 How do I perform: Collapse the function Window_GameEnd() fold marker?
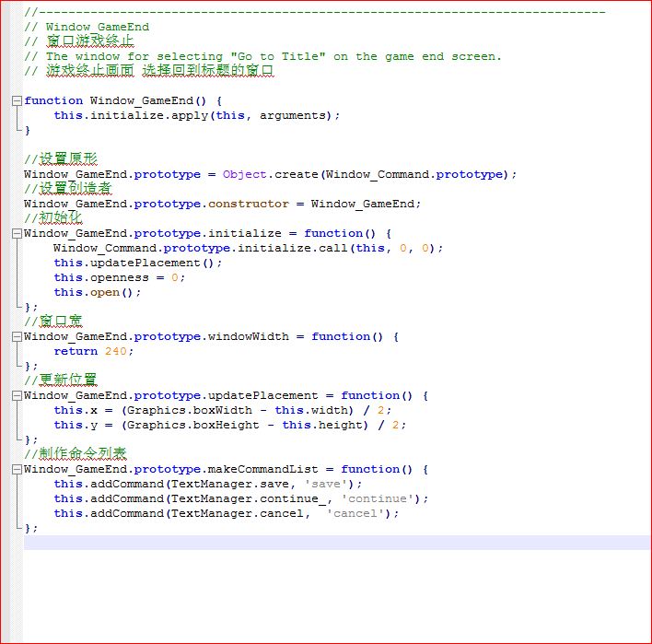coord(17,100)
